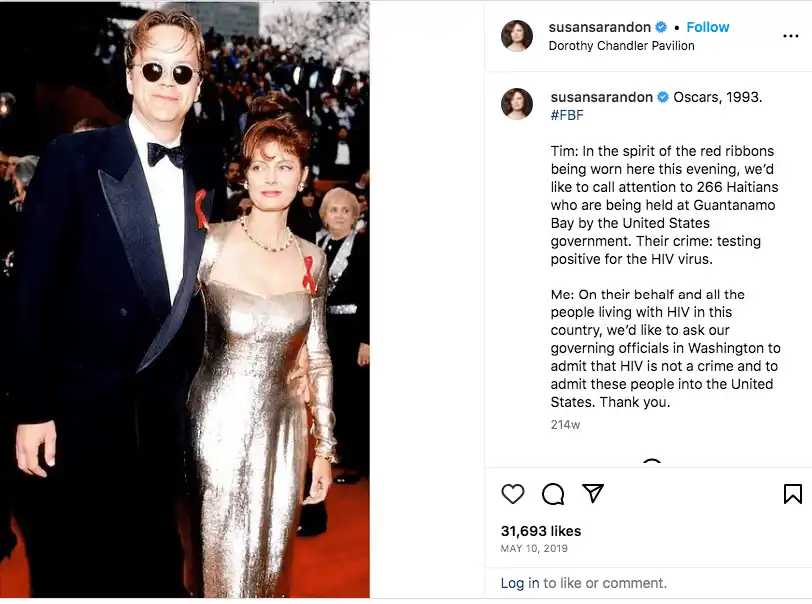Open comments via speech bubble icon
The image size is (812, 604).
click(x=553, y=493)
